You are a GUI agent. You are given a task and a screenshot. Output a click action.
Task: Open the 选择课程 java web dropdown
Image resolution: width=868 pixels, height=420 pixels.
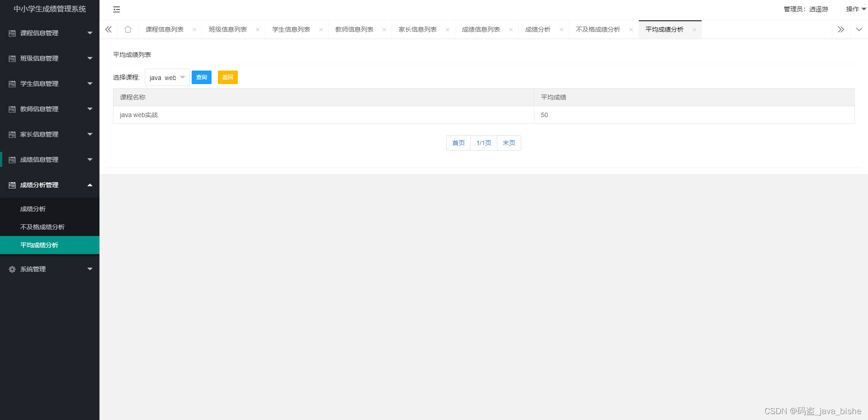pos(167,77)
